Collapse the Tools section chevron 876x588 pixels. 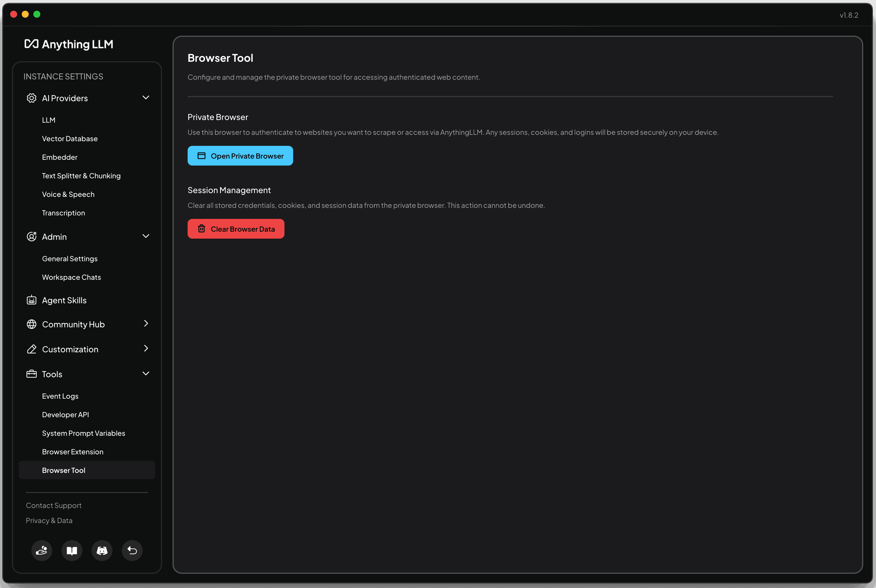tap(146, 373)
